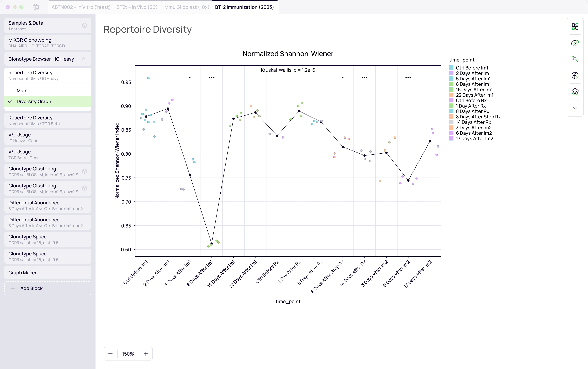
Task: Click the cube icon on Samples & Data
Action: click(84, 26)
